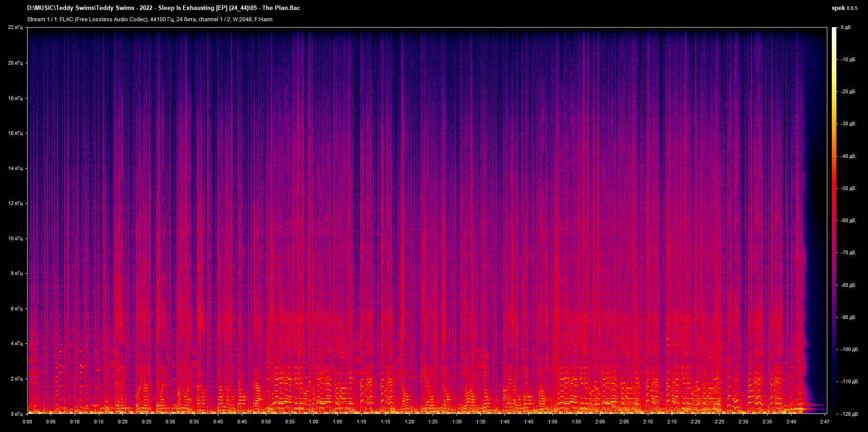The image size is (868, 432).
Task: Click the 2:30 time axis marker
Action: coord(743,422)
